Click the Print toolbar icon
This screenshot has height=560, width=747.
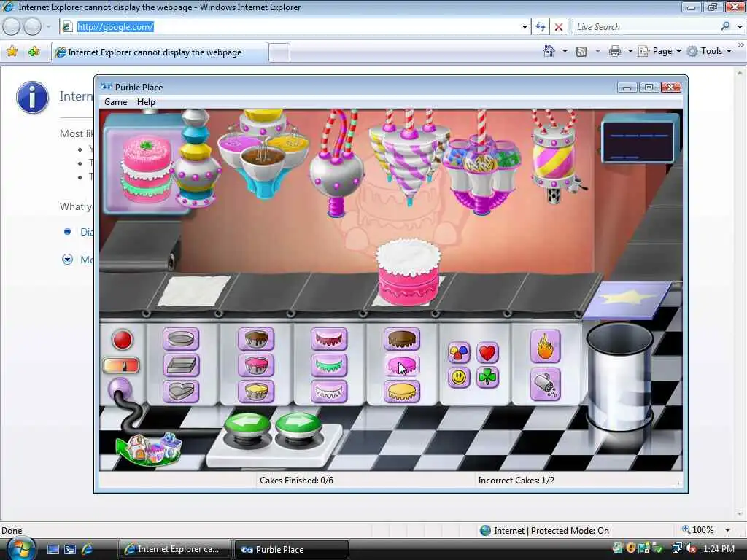coord(615,51)
